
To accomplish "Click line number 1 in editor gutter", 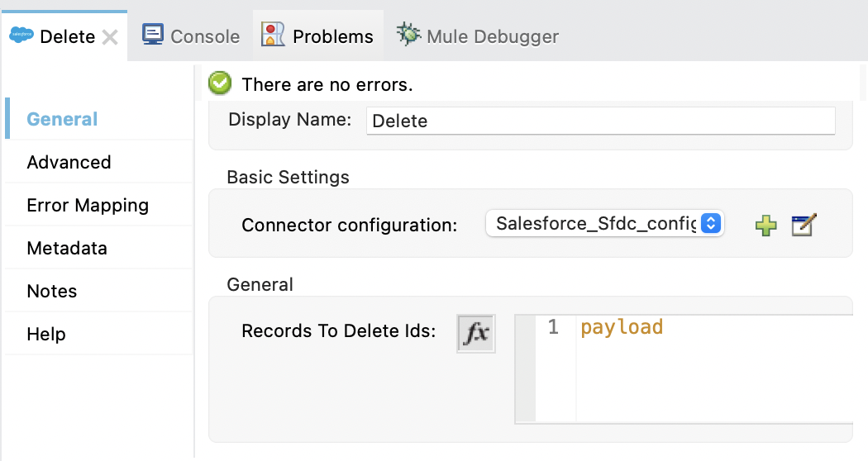I will [553, 327].
